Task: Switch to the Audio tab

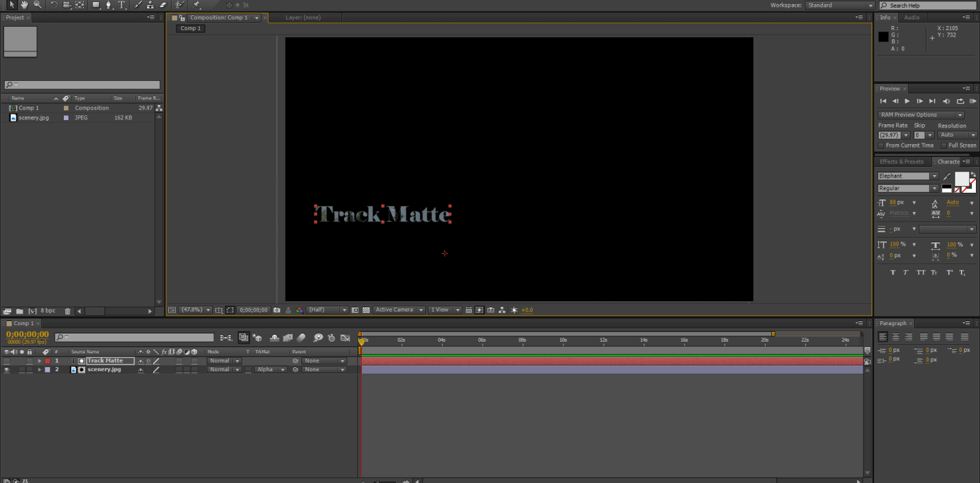Action: click(x=913, y=17)
